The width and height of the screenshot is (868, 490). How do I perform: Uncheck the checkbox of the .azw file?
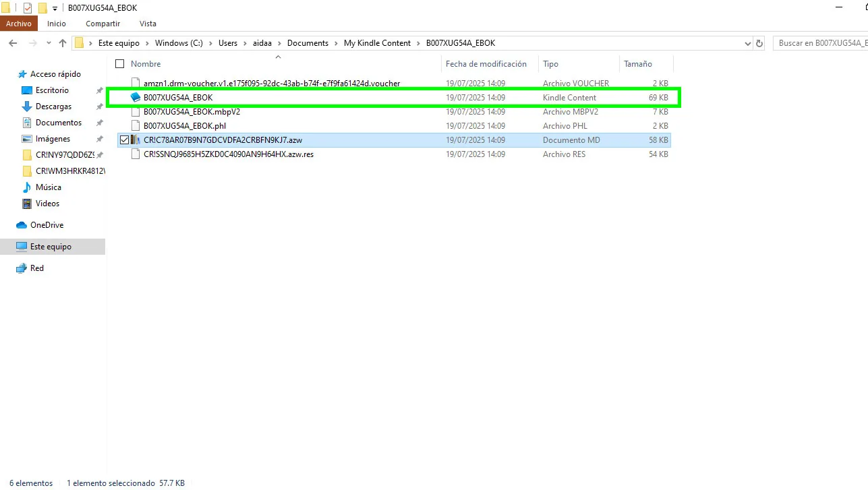(x=124, y=140)
